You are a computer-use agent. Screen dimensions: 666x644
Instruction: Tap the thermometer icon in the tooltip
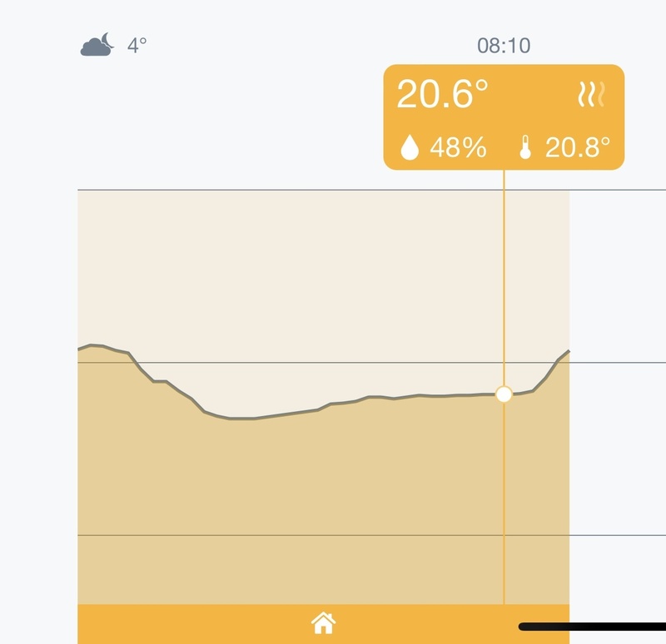coord(525,147)
